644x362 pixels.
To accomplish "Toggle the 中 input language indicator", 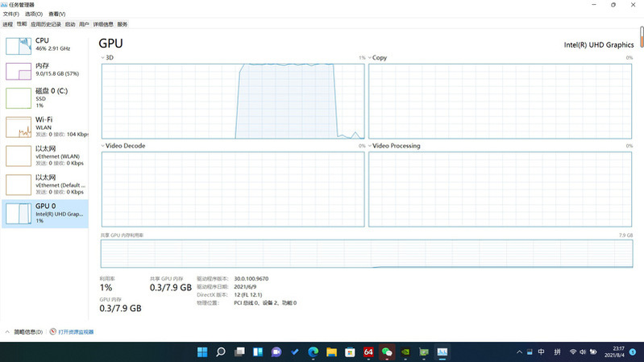I will click(542, 352).
